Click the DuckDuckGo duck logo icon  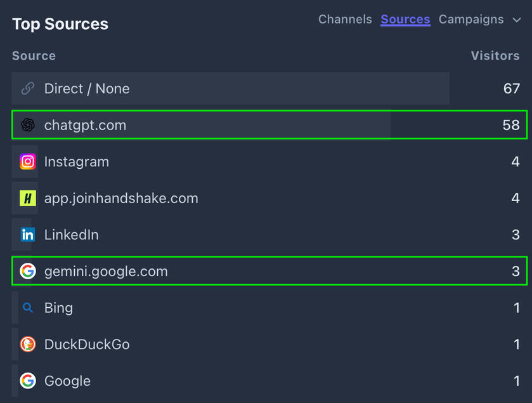pos(27,345)
